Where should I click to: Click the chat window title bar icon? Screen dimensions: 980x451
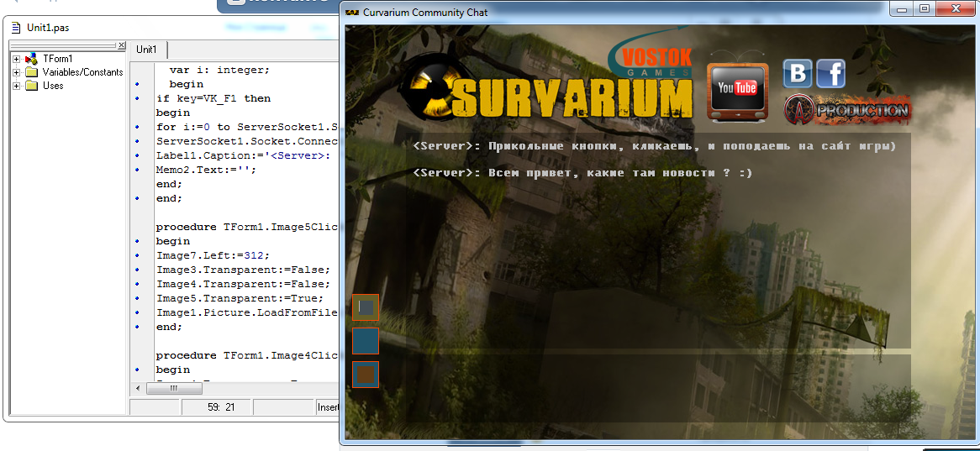click(352, 12)
